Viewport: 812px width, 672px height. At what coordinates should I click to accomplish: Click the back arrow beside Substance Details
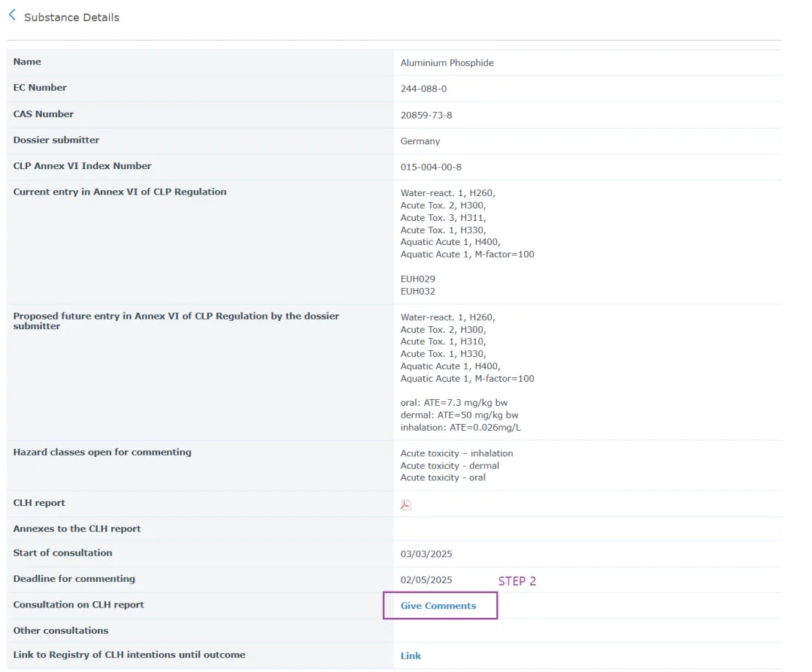point(12,15)
